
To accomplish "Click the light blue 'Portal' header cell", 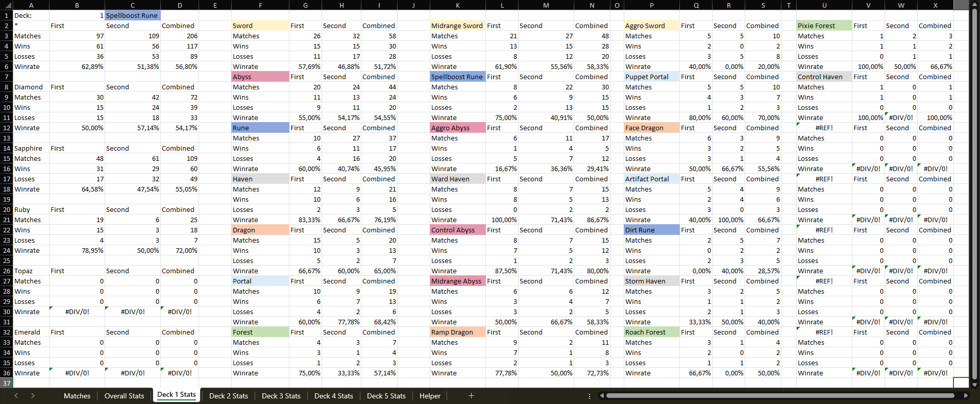I will pyautogui.click(x=260, y=281).
